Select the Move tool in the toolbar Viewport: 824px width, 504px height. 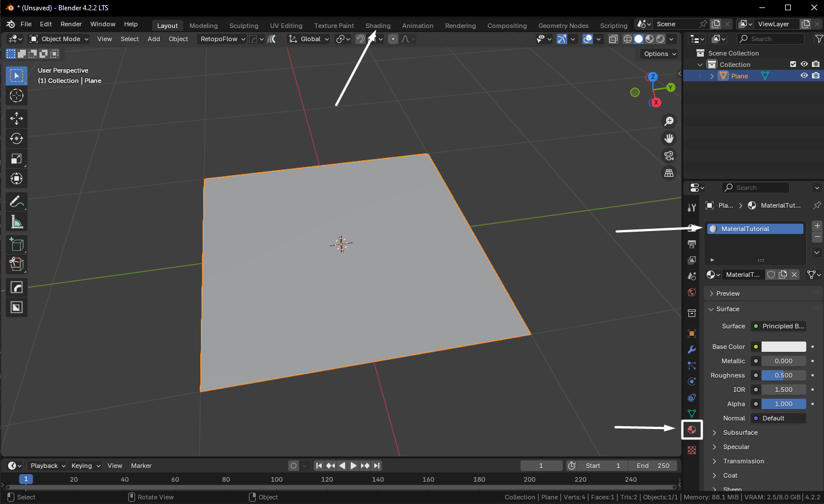17,118
